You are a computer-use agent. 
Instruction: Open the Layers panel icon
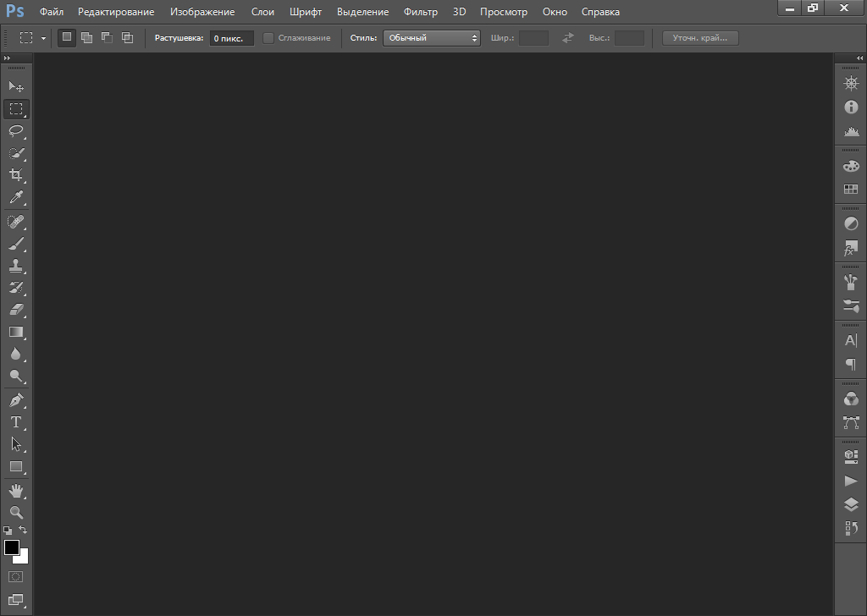click(x=851, y=504)
